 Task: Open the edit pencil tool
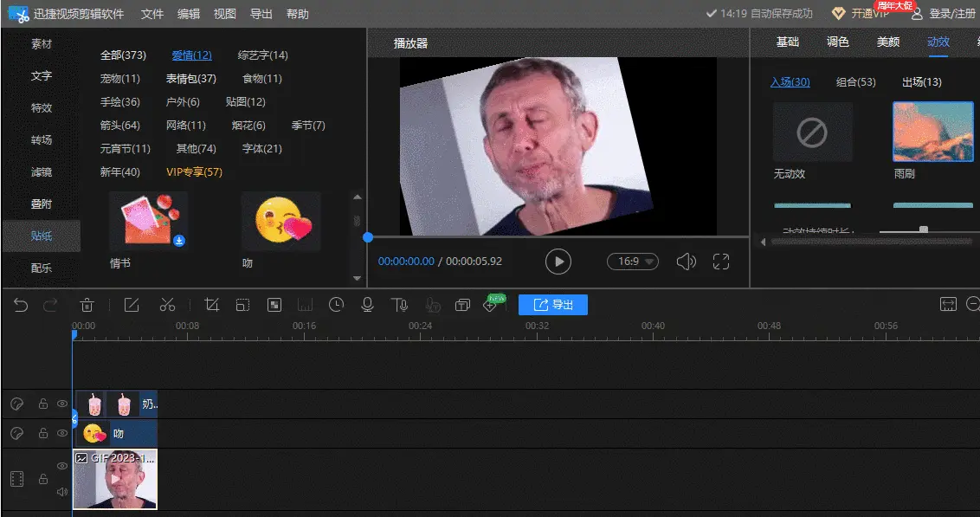(132, 305)
